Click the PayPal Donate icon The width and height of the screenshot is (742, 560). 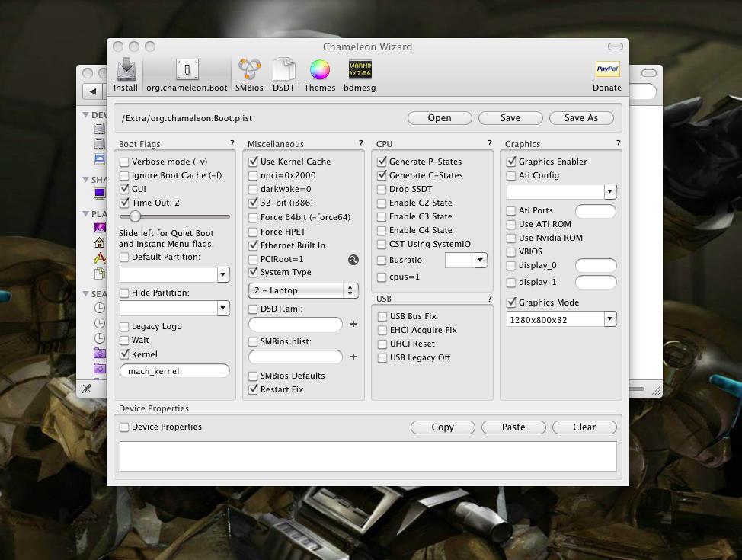click(x=606, y=71)
